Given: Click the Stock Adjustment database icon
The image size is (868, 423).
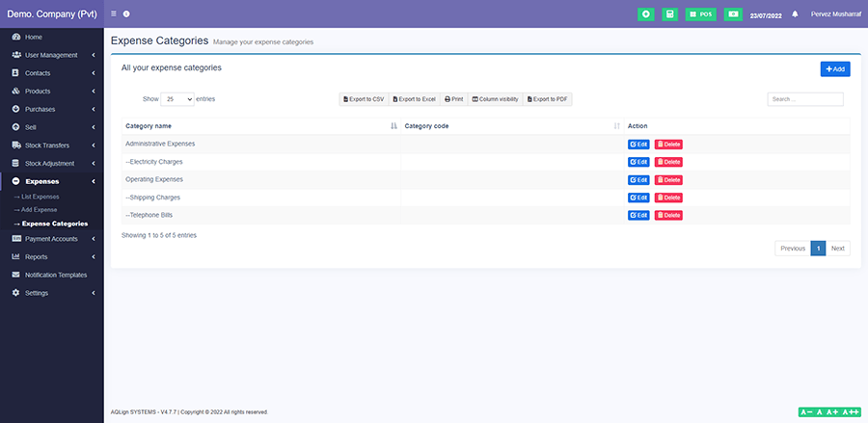Looking at the screenshot, I should tap(15, 163).
